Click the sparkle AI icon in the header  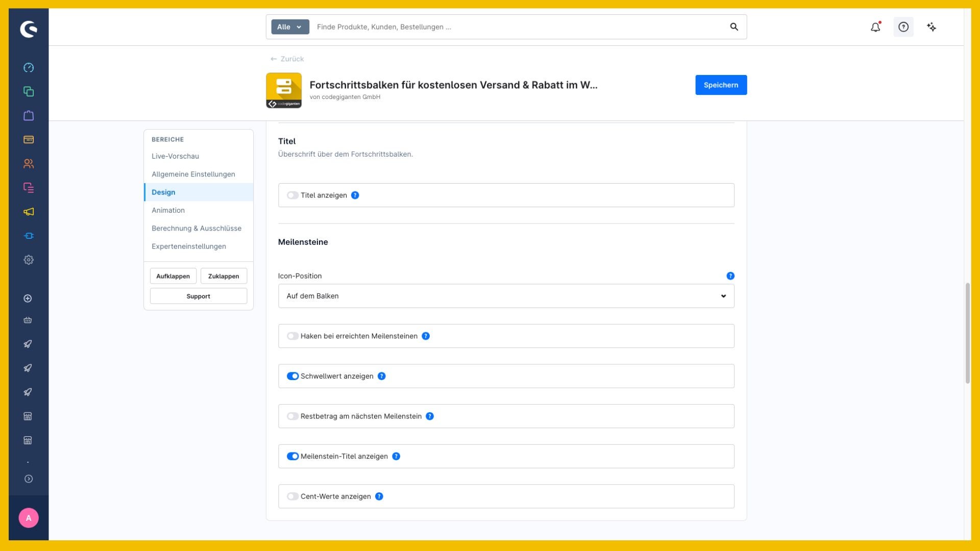(x=932, y=27)
